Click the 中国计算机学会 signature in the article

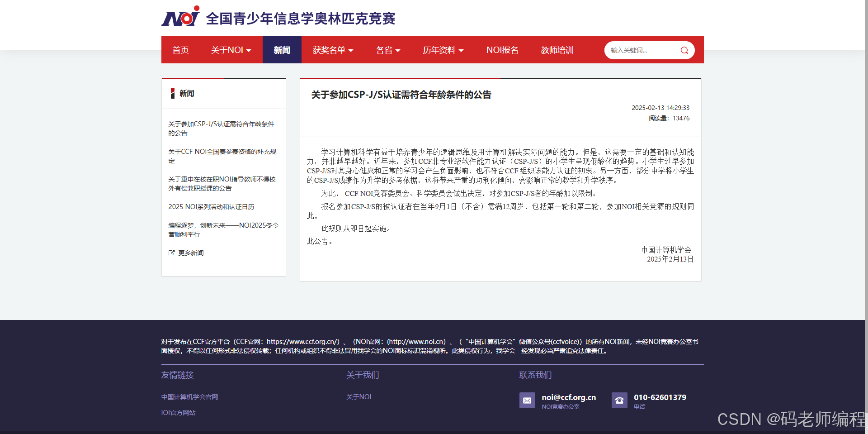click(x=666, y=250)
